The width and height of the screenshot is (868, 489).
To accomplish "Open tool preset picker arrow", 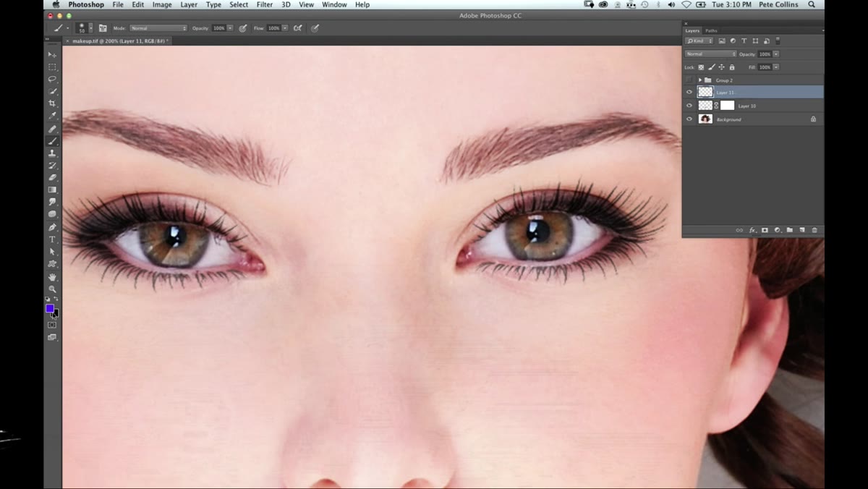I will coord(68,28).
